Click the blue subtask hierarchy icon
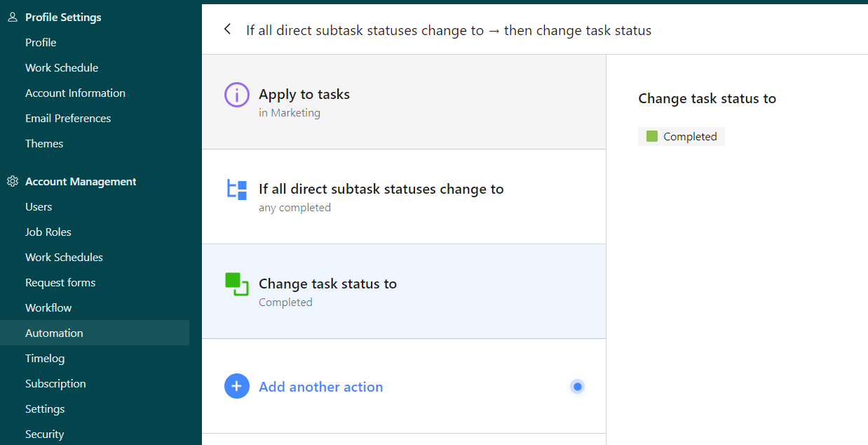Image resolution: width=868 pixels, height=445 pixels. pos(237,190)
